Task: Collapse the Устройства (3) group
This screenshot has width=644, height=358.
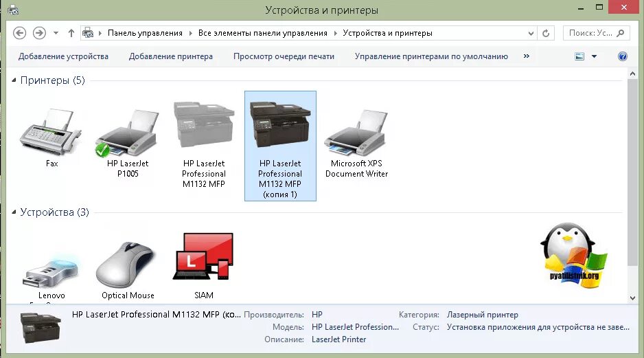Action: 14,212
